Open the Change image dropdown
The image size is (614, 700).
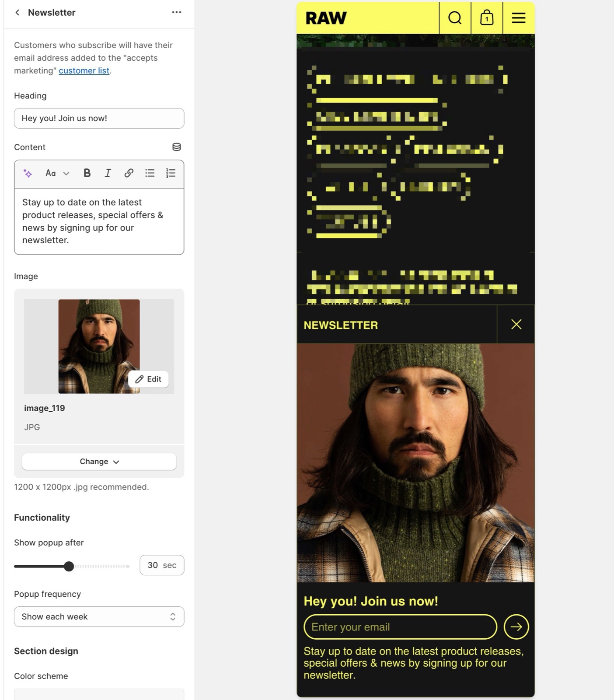(99, 462)
